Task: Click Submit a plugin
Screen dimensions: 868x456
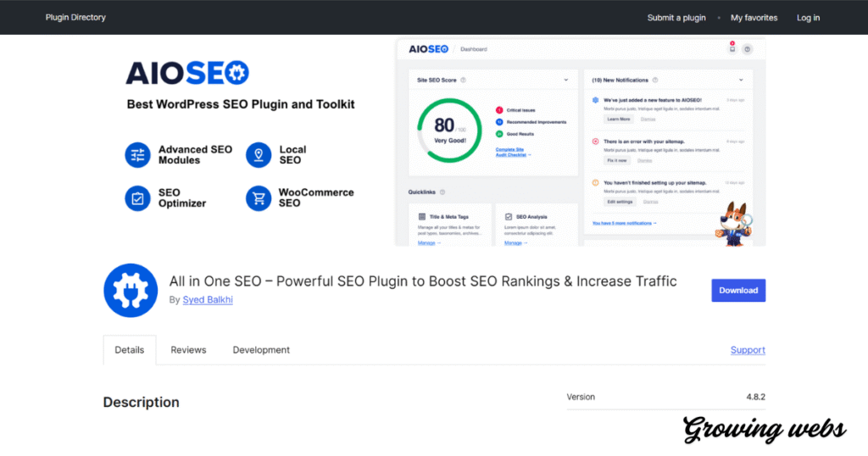Action: click(x=676, y=18)
